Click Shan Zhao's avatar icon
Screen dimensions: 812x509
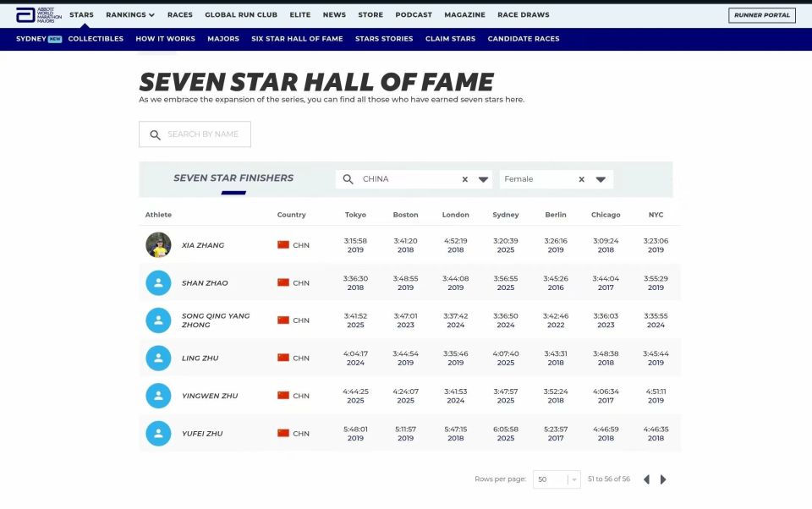158,282
